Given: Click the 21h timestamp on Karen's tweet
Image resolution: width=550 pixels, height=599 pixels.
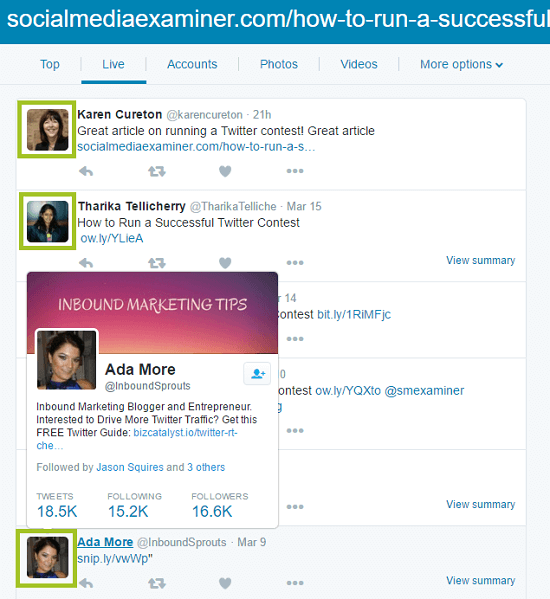Looking at the screenshot, I should pyautogui.click(x=262, y=115).
